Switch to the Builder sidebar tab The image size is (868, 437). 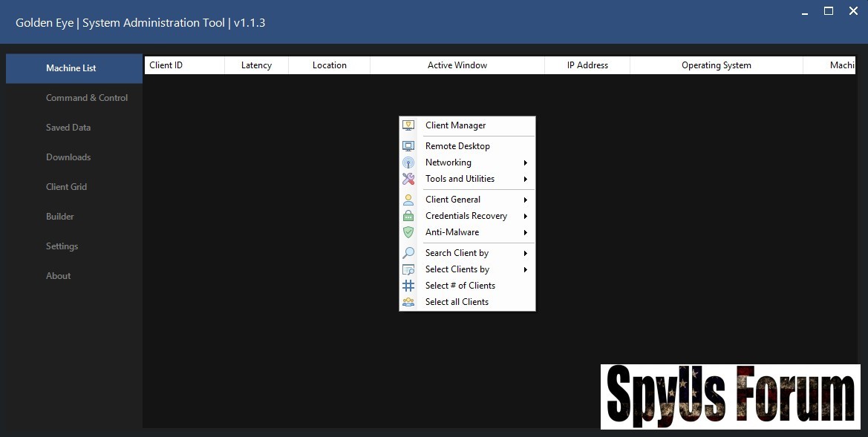pos(60,217)
